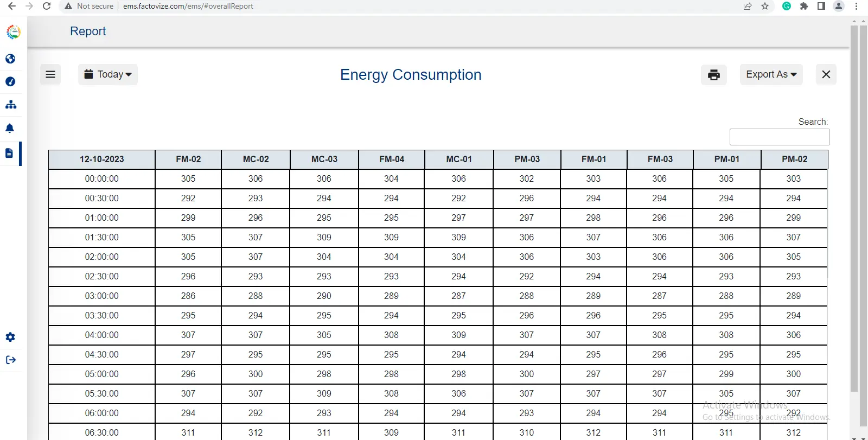Viewport: 868px width, 440px height.
Task: Open the browser extensions puzzle icon
Action: [x=804, y=6]
